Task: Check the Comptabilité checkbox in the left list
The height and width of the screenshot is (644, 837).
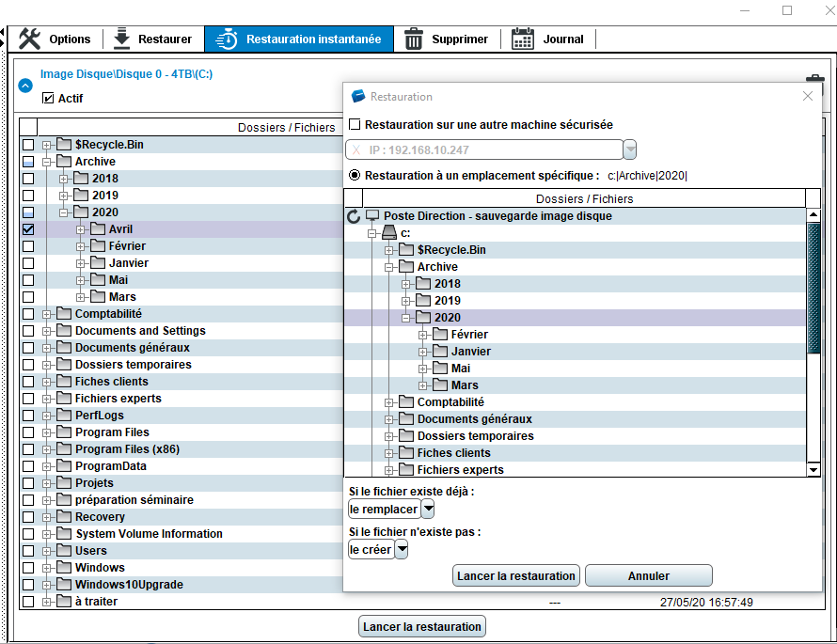Action: (28, 314)
